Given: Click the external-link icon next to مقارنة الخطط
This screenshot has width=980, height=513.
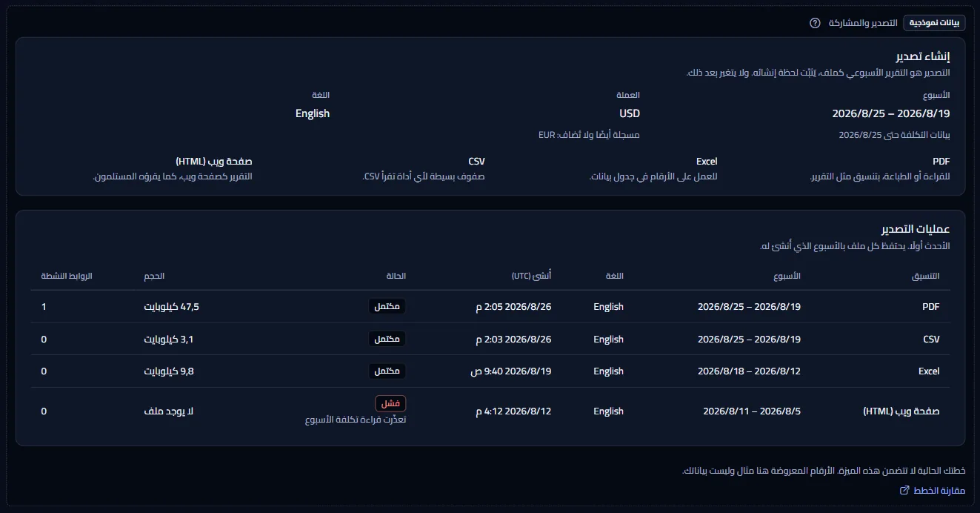Looking at the screenshot, I should tap(904, 491).
